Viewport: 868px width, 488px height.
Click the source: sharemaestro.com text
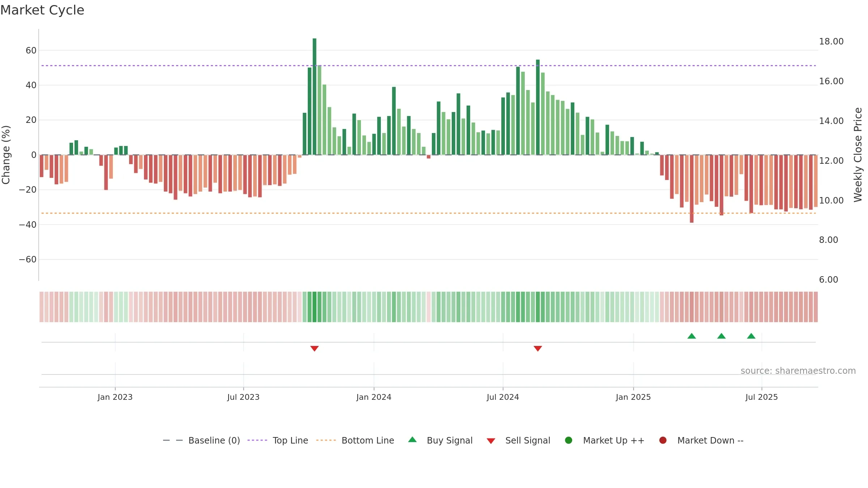[798, 371]
